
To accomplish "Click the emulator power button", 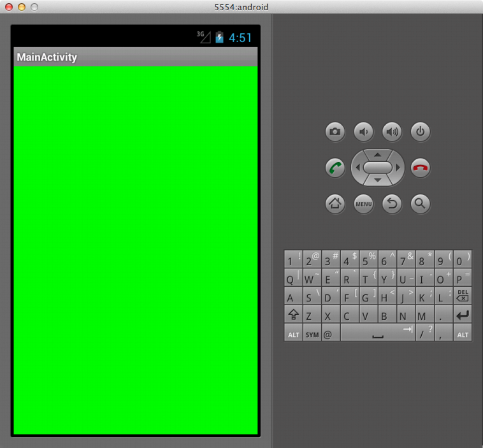I will click(421, 132).
